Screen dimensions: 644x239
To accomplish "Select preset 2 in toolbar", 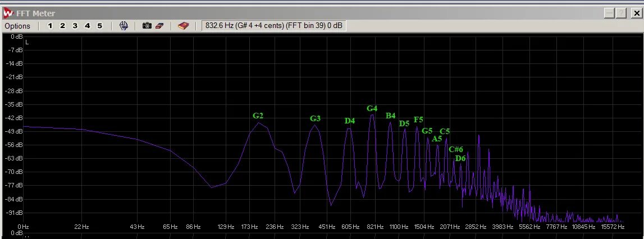I will [62, 26].
